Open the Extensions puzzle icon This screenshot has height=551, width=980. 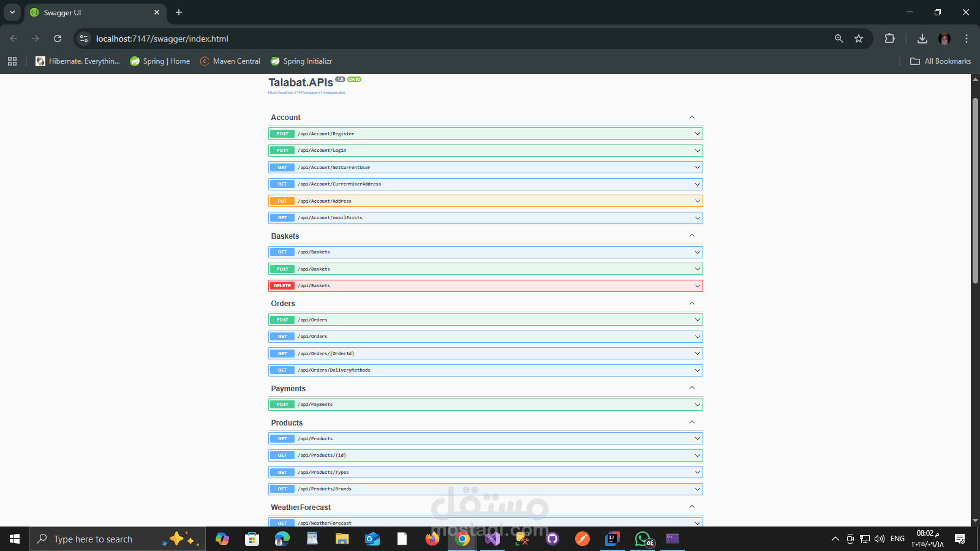pos(890,39)
